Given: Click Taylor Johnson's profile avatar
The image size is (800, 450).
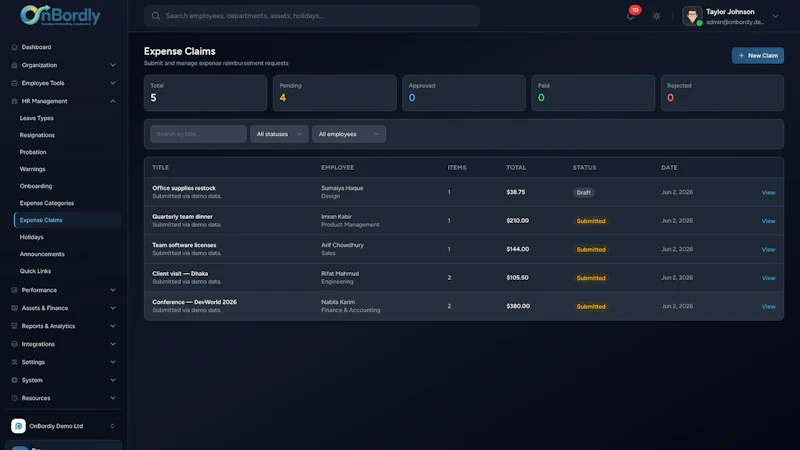Looking at the screenshot, I should [x=692, y=16].
